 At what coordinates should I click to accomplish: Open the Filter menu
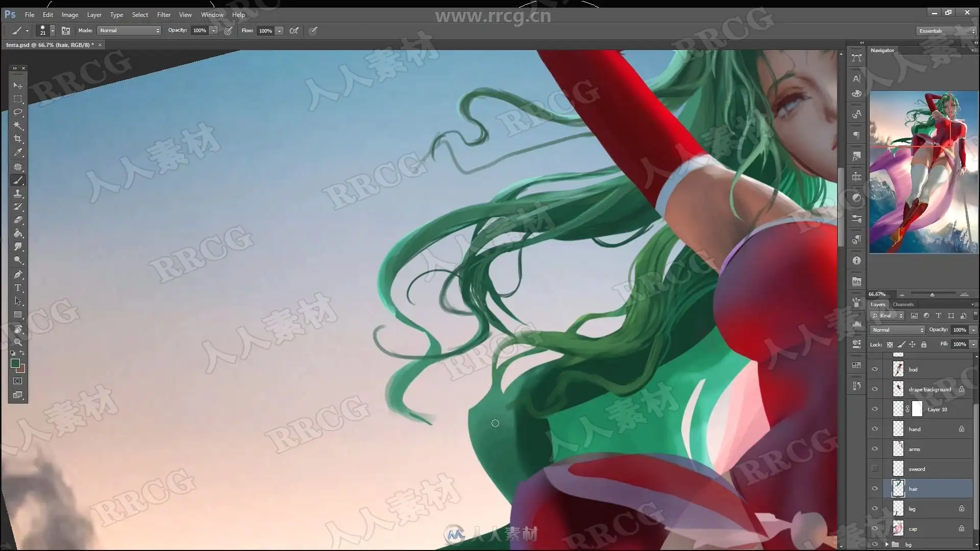tap(163, 15)
